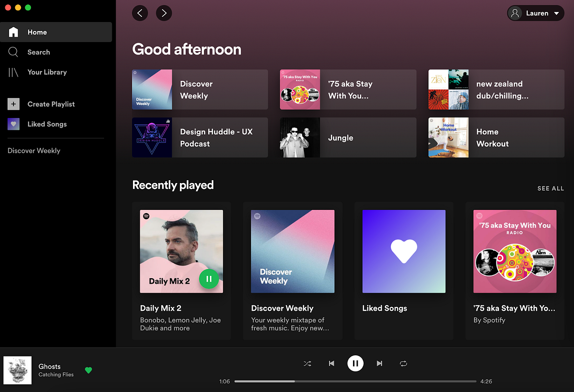Open the Jungle playlist card

(x=348, y=137)
